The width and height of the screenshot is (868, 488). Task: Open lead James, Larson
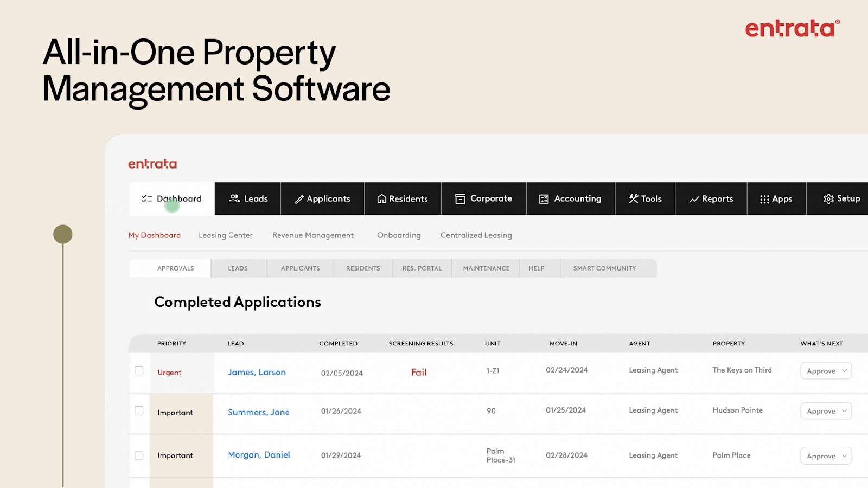pyautogui.click(x=257, y=372)
